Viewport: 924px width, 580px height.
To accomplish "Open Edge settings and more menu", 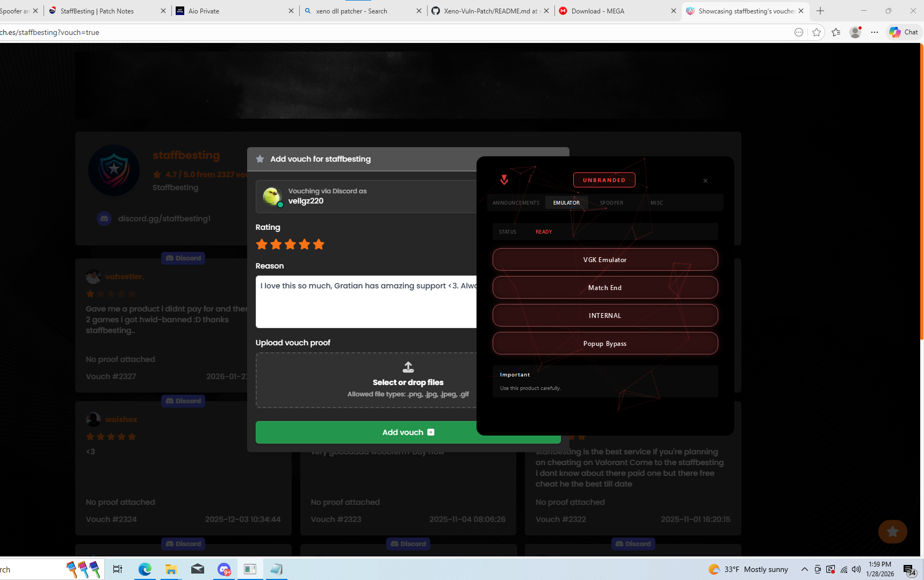I will pos(875,32).
